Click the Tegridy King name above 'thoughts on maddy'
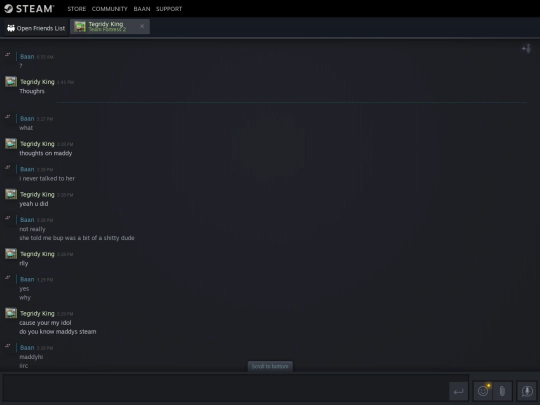 click(x=37, y=144)
